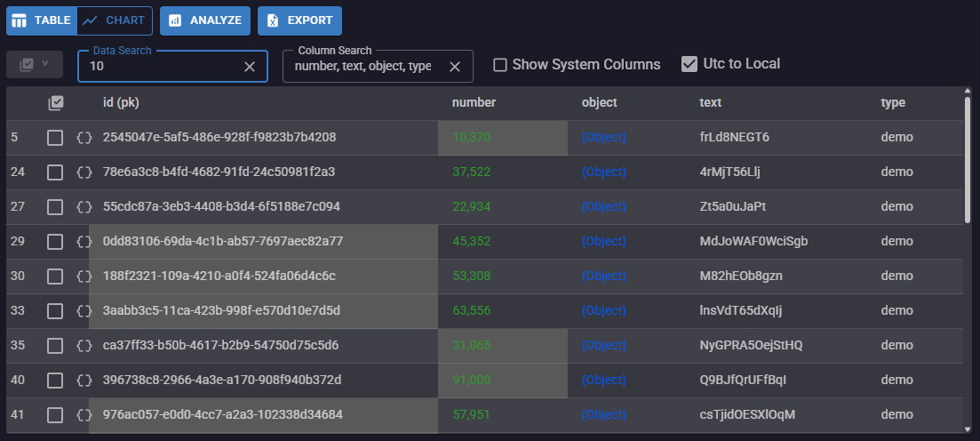Select the checkbox for row 27
Image resolution: width=980 pixels, height=441 pixels.
pyautogui.click(x=55, y=207)
